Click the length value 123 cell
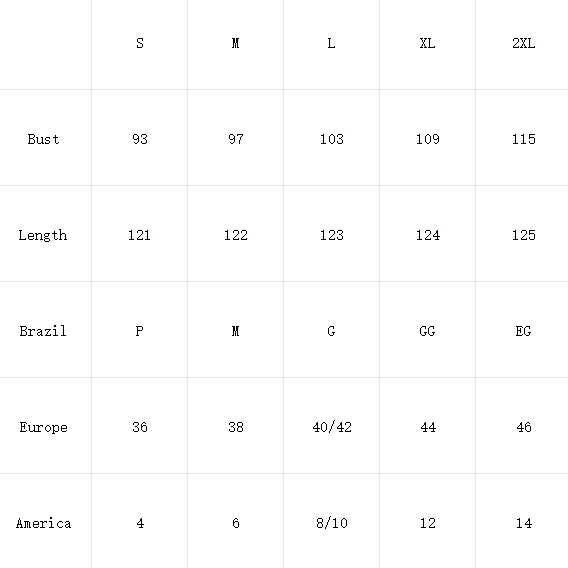Image resolution: width=568 pixels, height=568 pixels. click(x=331, y=235)
